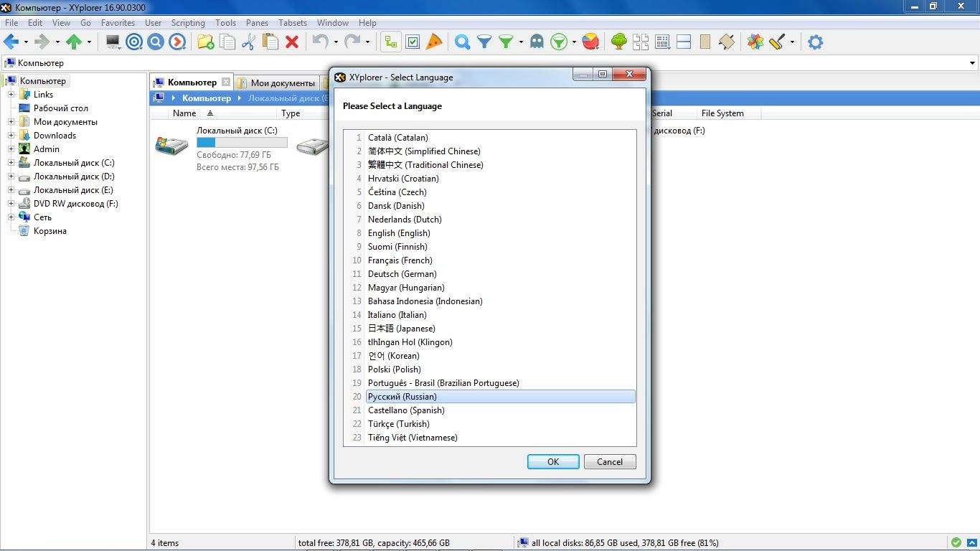Toggle the dual pane icon
980x551 pixels.
pyautogui.click(x=684, y=42)
